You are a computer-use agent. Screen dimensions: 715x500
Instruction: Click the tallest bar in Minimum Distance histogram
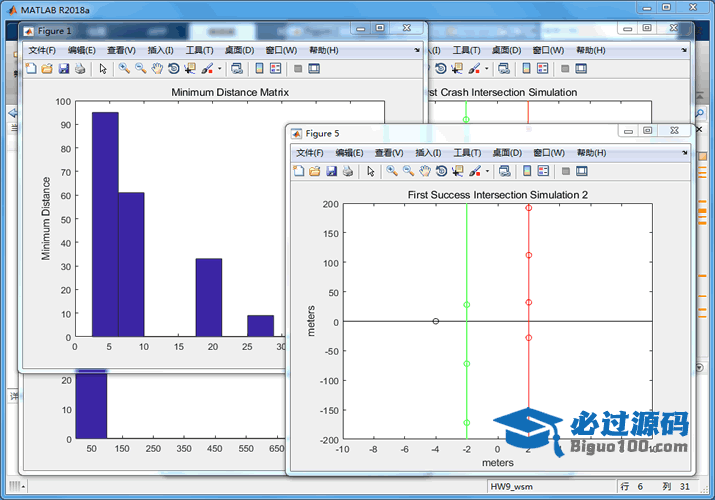(x=105, y=224)
